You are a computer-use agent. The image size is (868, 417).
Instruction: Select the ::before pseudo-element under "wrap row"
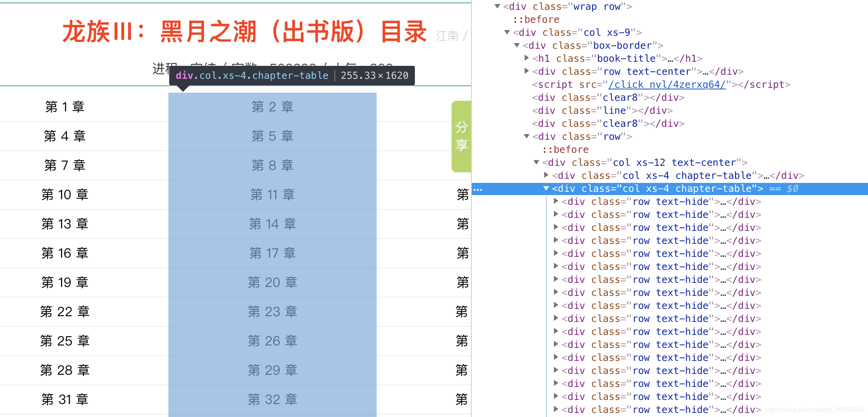click(x=536, y=20)
